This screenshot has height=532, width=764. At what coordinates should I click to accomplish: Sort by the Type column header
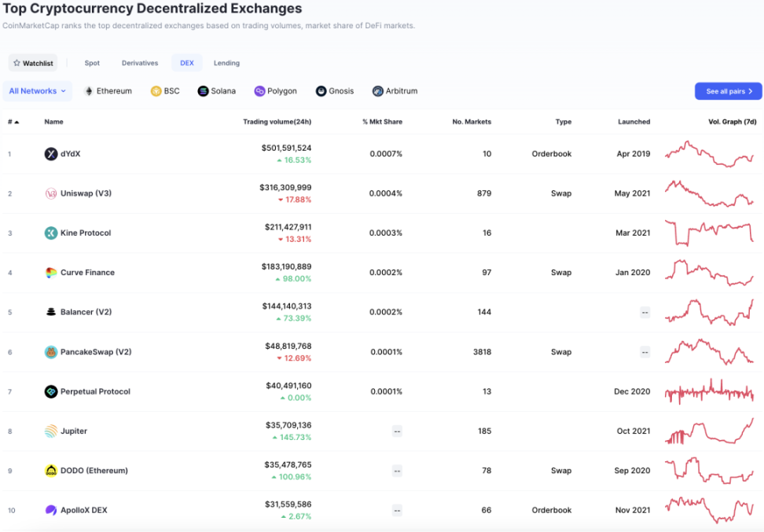(x=564, y=122)
